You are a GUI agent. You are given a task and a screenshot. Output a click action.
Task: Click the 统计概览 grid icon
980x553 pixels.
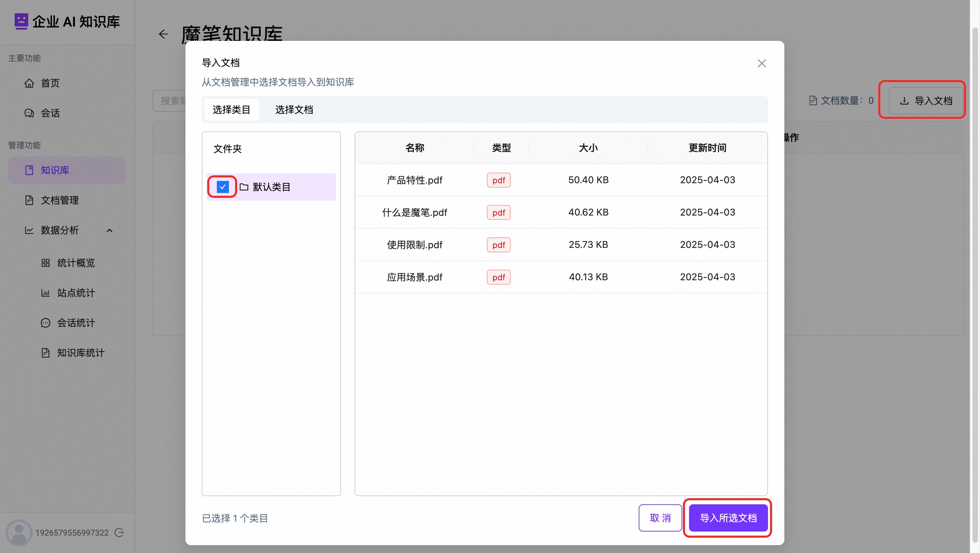tap(45, 263)
